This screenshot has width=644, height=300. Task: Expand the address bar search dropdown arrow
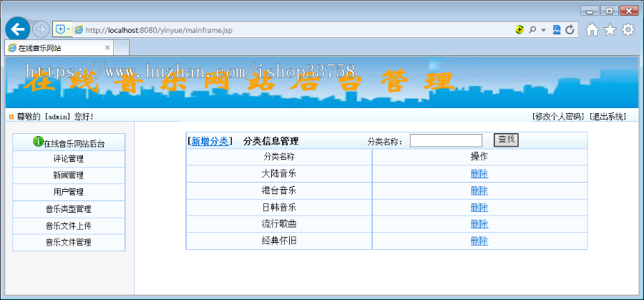coord(543,30)
